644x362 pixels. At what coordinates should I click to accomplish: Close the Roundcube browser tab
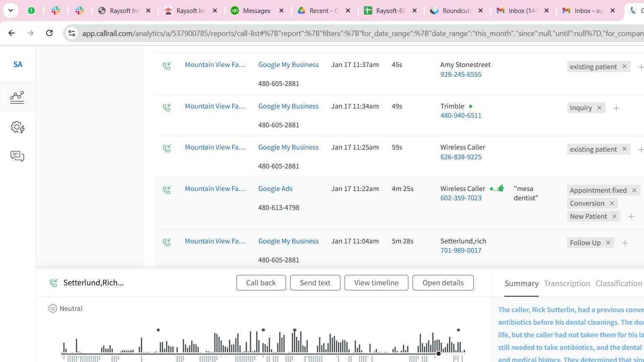(481, 11)
